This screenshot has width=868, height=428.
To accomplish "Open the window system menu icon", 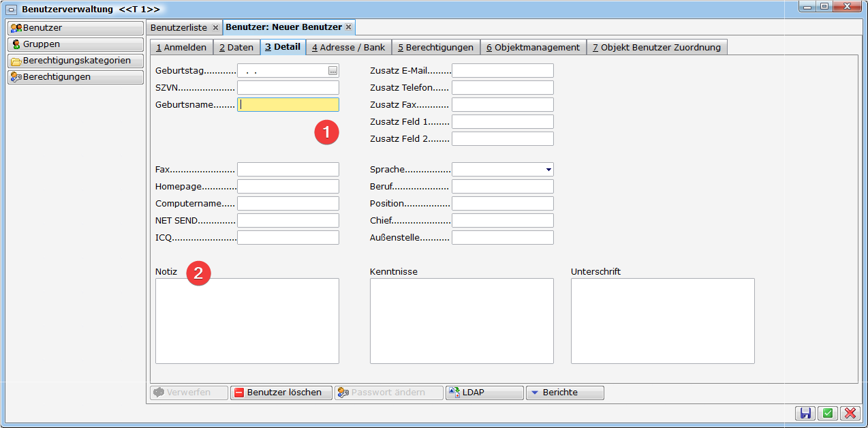I will coord(11,10).
